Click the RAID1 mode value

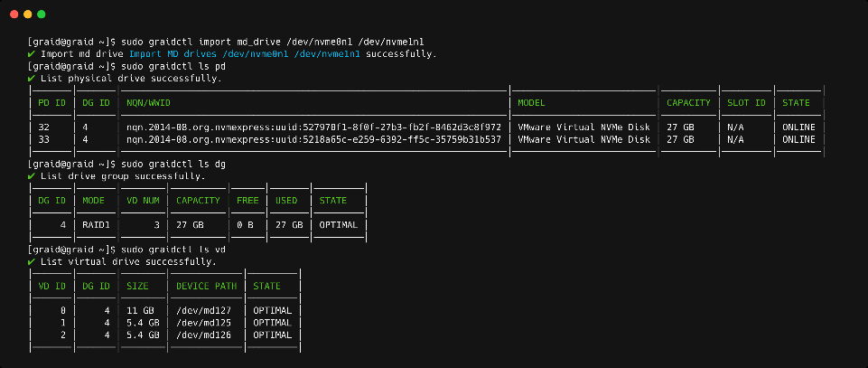tap(97, 225)
